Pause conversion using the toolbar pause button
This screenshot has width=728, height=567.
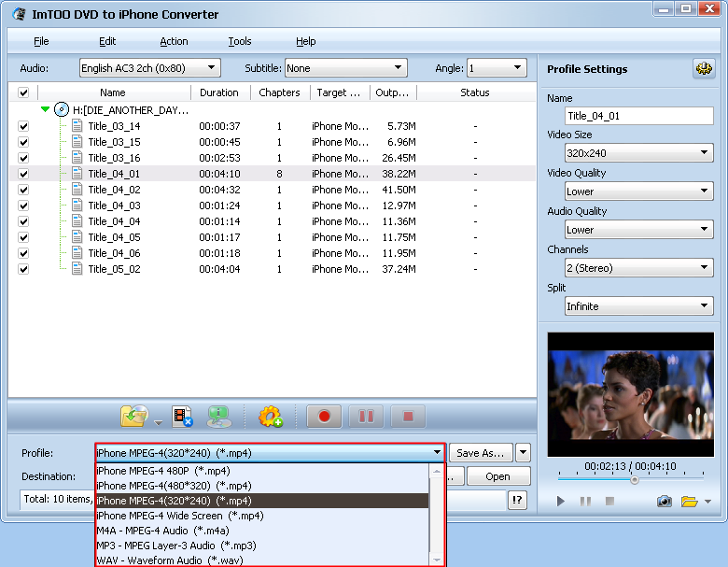click(x=366, y=417)
